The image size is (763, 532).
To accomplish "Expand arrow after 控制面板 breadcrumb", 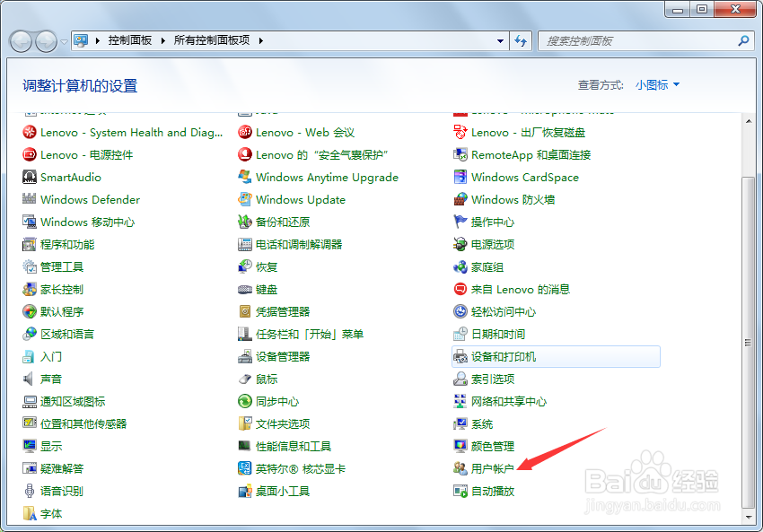I will click(163, 41).
